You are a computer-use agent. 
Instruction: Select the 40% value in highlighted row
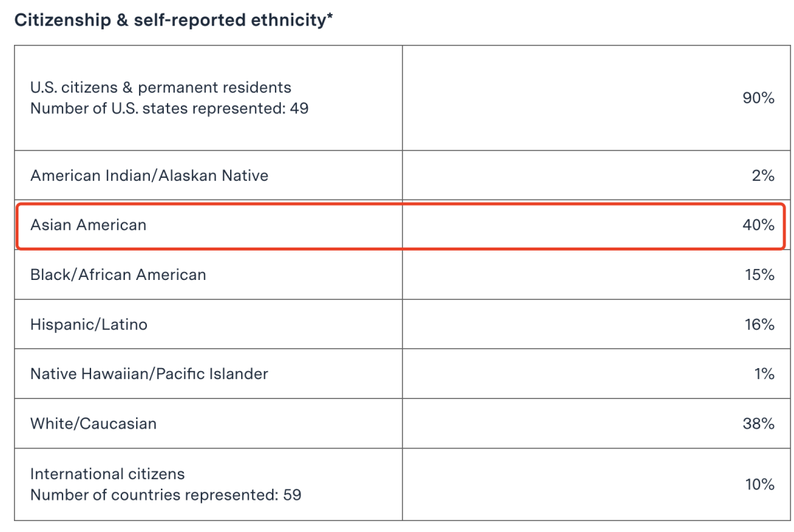[758, 225]
